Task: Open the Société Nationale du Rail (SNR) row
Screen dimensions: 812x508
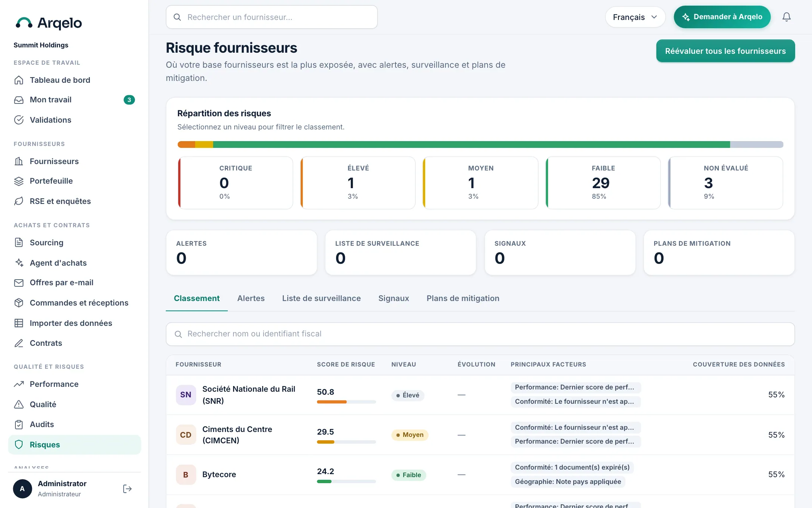Action: (x=480, y=395)
